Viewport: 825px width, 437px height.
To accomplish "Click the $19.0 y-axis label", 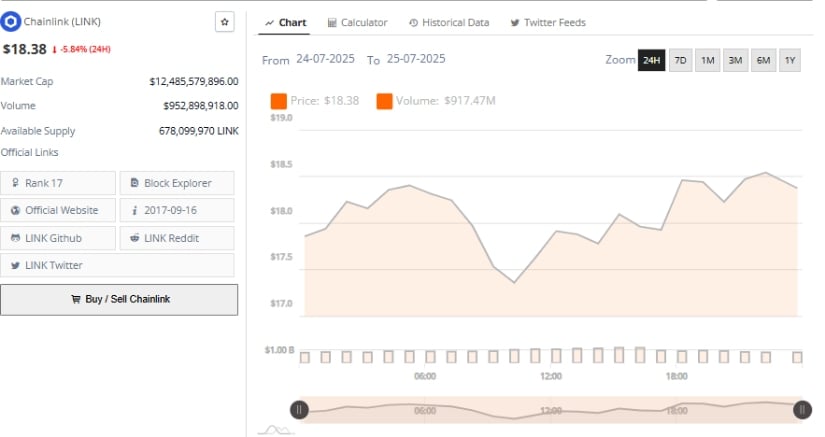I will pyautogui.click(x=281, y=118).
